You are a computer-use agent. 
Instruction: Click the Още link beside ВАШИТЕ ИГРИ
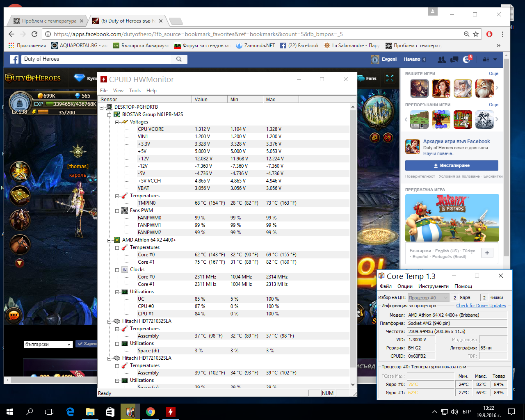(493, 73)
